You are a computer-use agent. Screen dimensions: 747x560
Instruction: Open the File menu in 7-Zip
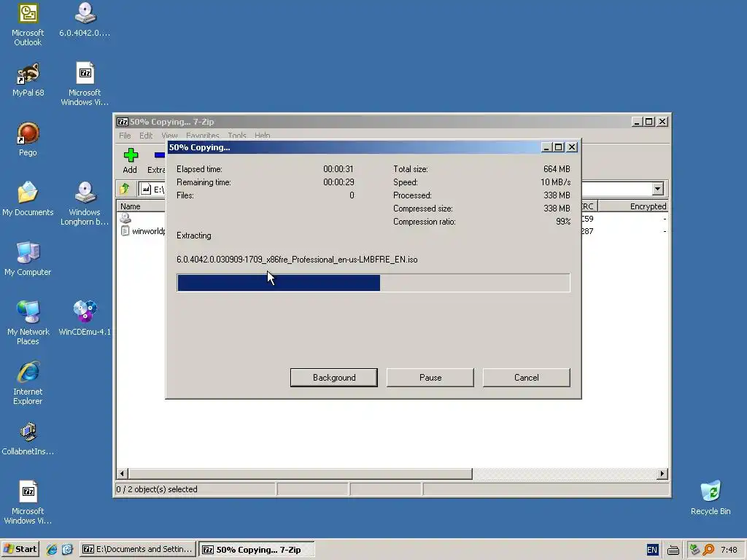click(125, 136)
